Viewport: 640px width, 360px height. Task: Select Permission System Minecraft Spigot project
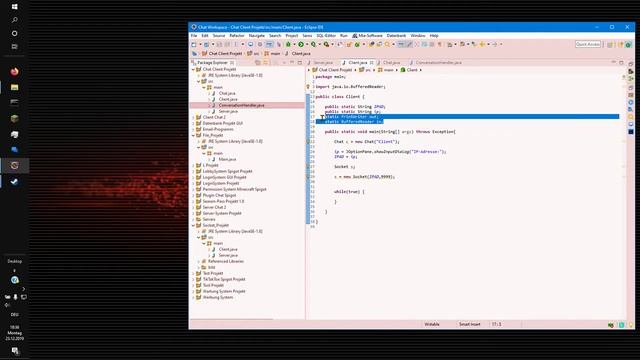click(234, 189)
